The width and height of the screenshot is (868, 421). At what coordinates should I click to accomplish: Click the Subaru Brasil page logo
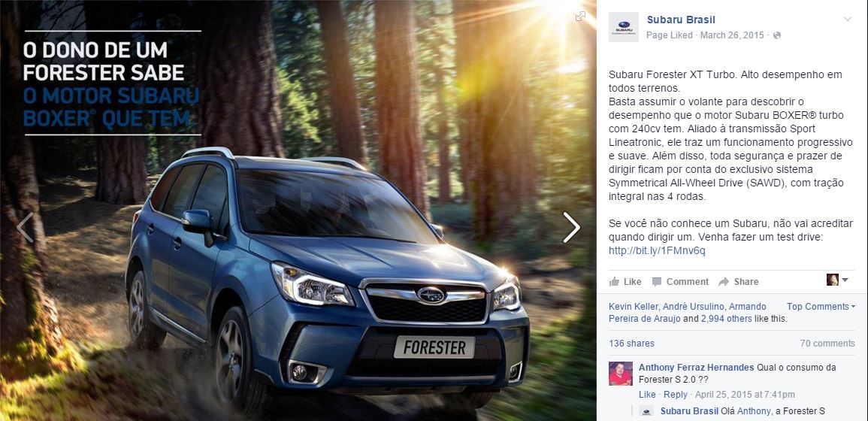click(623, 26)
